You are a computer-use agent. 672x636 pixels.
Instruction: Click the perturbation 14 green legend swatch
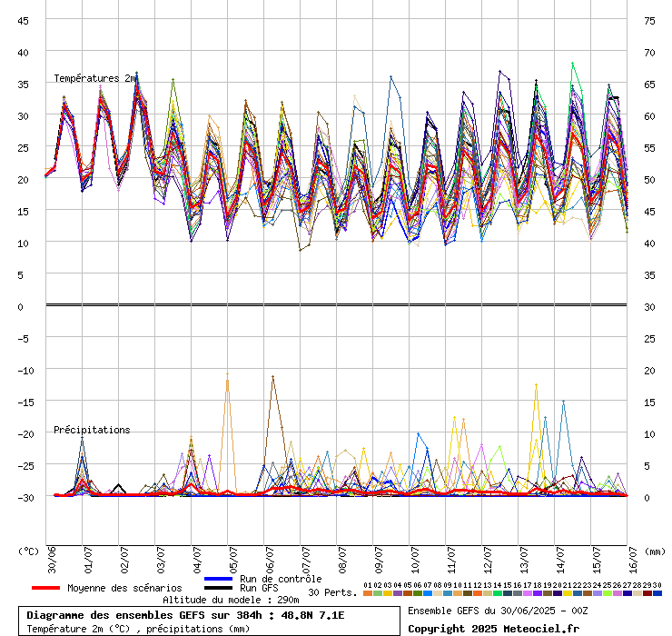498,593
